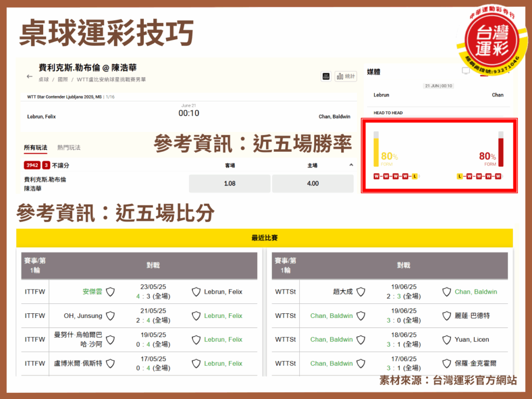Click player name 保羅·金克霍爾
Screen dimensions: 532x399
point(475,364)
